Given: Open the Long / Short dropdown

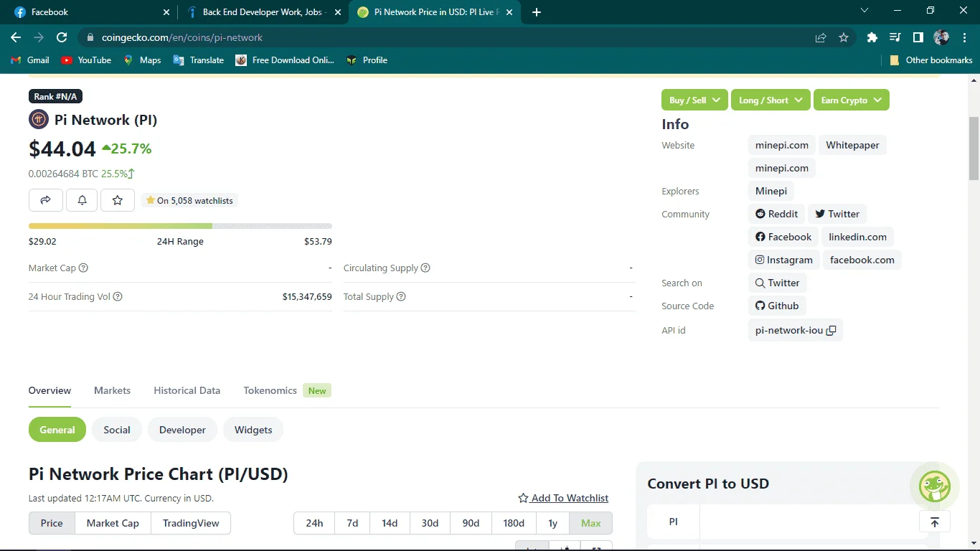Looking at the screenshot, I should click(771, 100).
